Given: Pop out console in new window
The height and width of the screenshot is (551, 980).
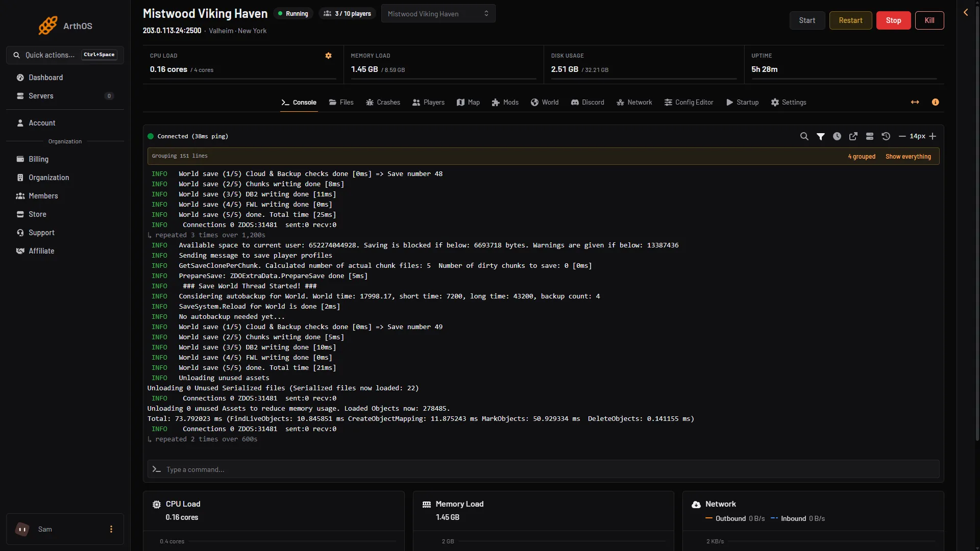Looking at the screenshot, I should click(x=853, y=136).
